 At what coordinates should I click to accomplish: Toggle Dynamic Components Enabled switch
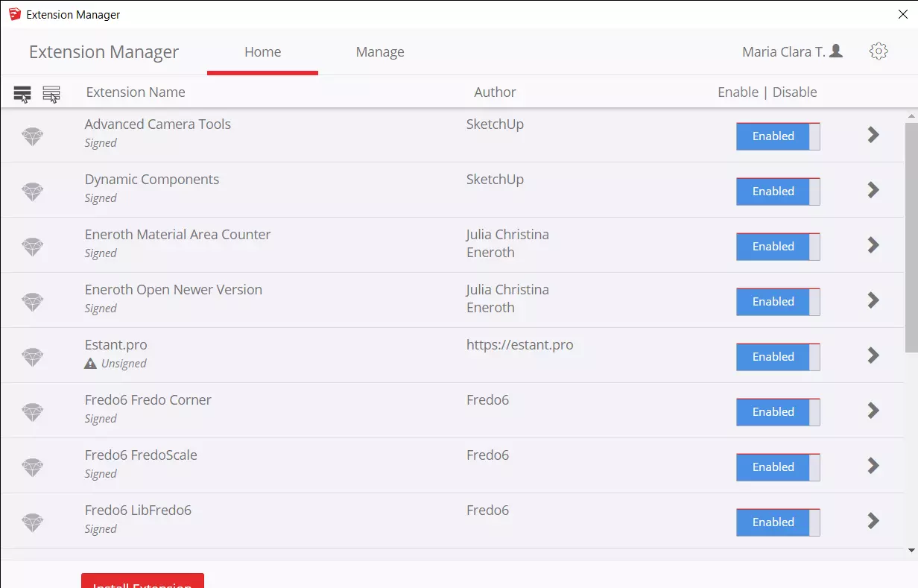pos(778,192)
